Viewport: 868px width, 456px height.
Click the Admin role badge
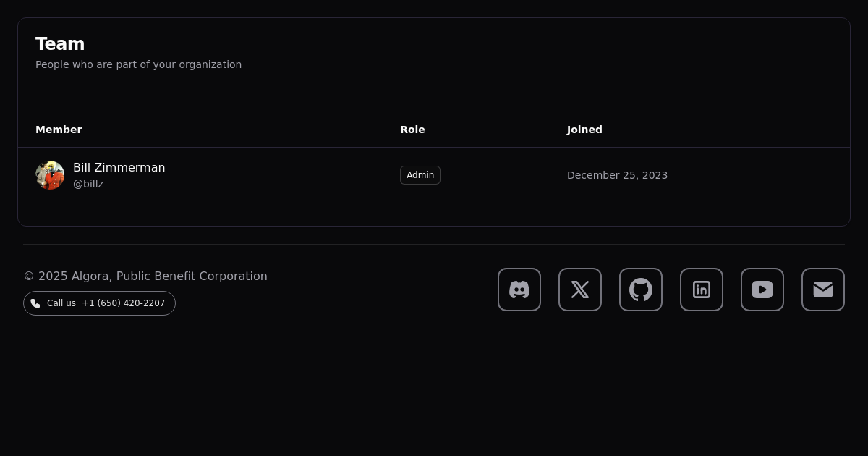(420, 175)
